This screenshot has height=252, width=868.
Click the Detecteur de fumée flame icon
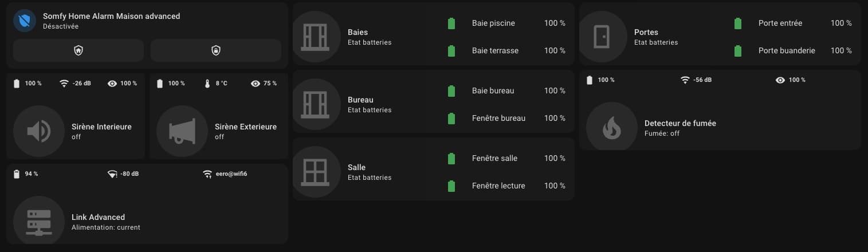[611, 128]
